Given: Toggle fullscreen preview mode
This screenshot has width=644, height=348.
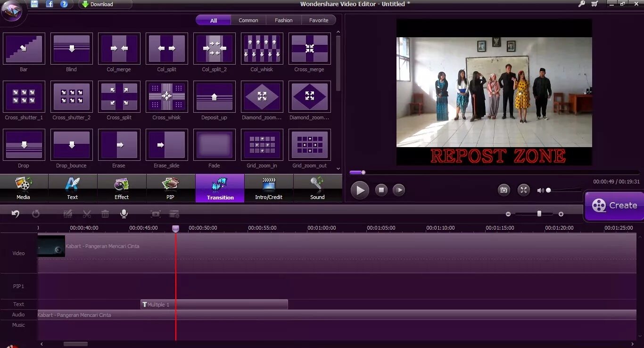Looking at the screenshot, I should click(523, 190).
